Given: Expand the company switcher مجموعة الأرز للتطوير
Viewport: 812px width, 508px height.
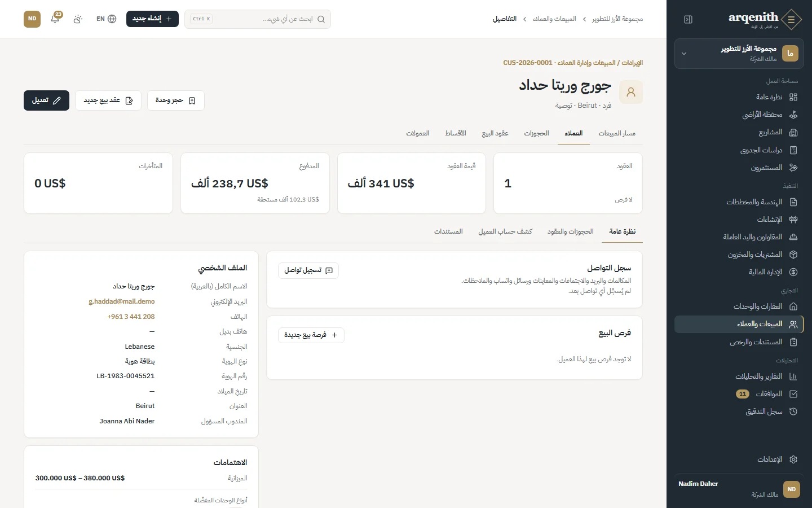Looking at the screenshot, I should [x=739, y=54].
